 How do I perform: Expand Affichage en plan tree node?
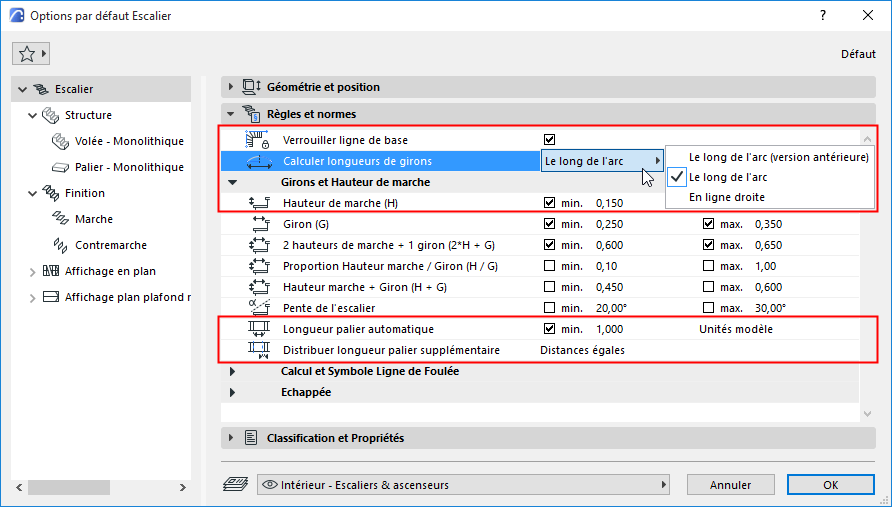coord(32,272)
